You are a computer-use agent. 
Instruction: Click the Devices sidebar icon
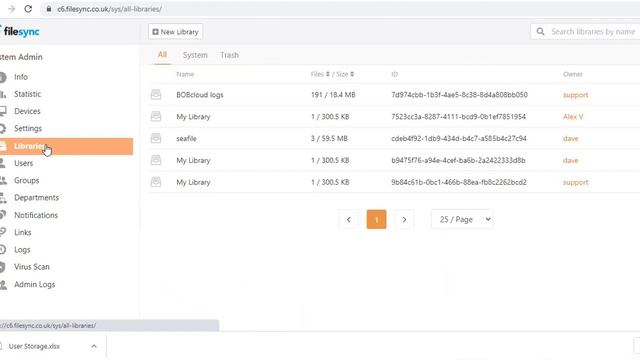point(3,111)
